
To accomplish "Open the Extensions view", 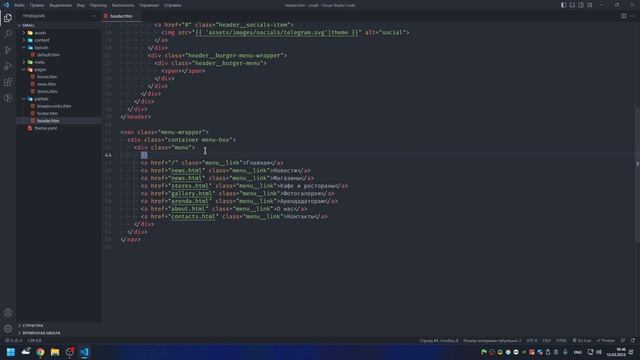I will pyautogui.click(x=8, y=82).
